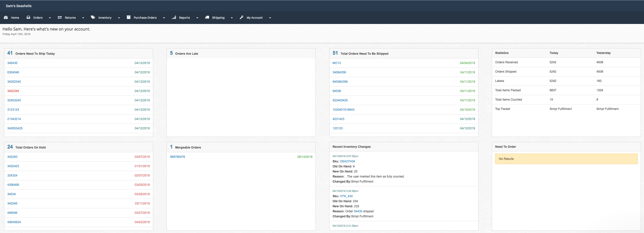Image resolution: width=644 pixels, height=233 pixels.
Task: Open order 21343214
Action: click(14, 119)
